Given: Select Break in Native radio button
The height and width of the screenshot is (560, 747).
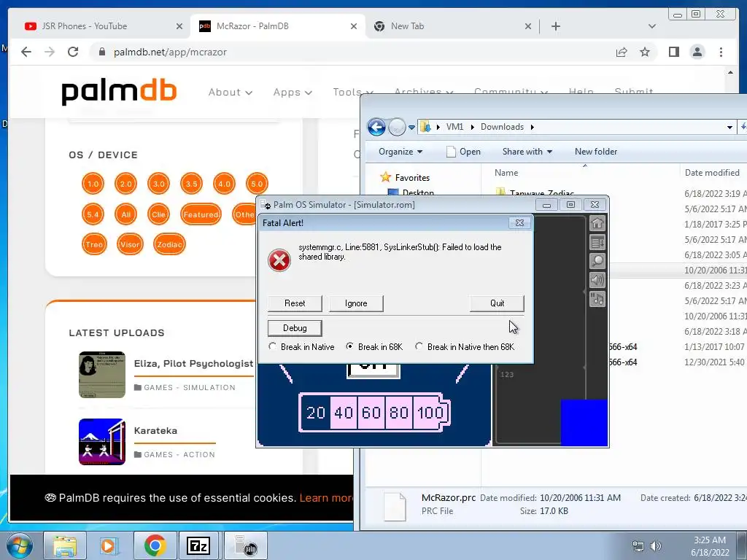Looking at the screenshot, I should coord(273,346).
